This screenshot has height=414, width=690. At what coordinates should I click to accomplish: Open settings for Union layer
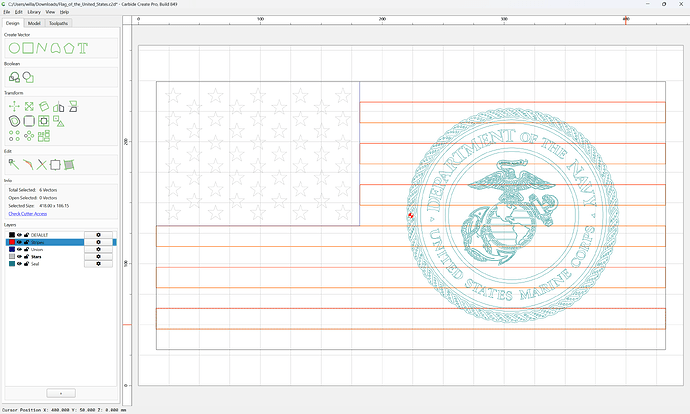[98, 249]
